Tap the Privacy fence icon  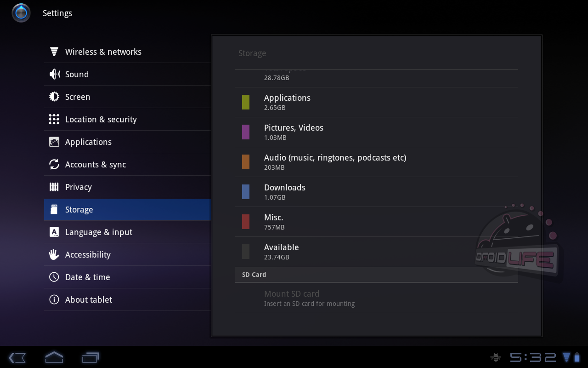pyautogui.click(x=54, y=187)
